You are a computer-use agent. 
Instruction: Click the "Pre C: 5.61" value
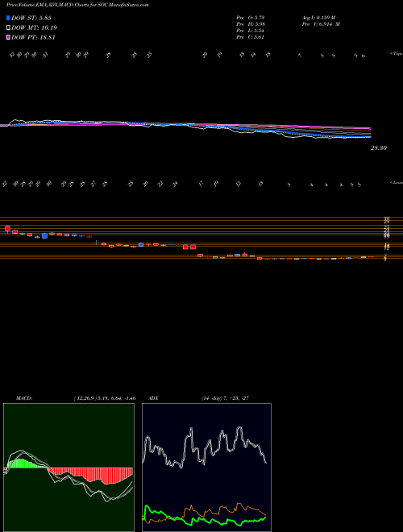pyautogui.click(x=251, y=37)
